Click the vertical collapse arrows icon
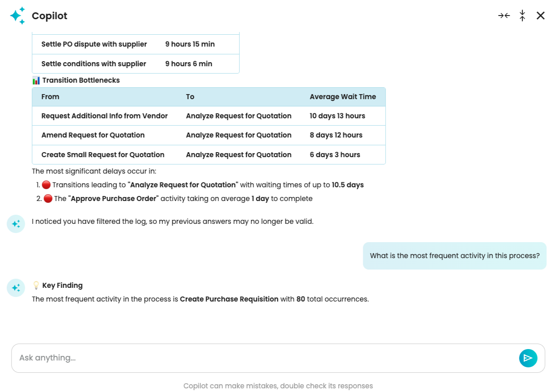 point(522,16)
